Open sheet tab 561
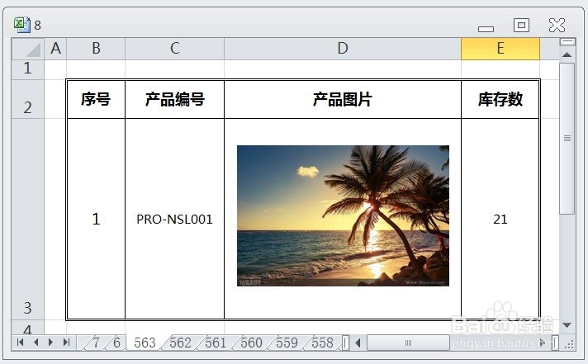Screen dimensions: 588x364 click(216, 343)
